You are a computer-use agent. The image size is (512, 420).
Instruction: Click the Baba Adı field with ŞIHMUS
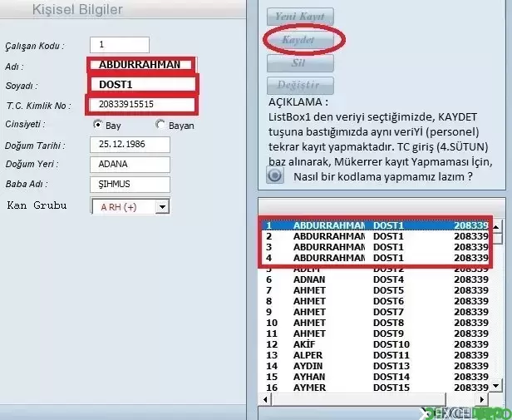tap(130, 185)
